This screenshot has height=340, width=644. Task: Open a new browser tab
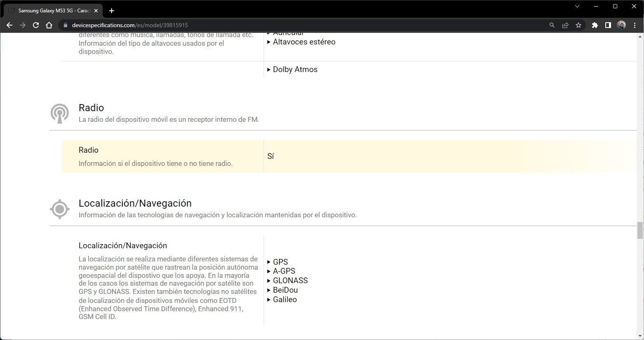coord(111,11)
